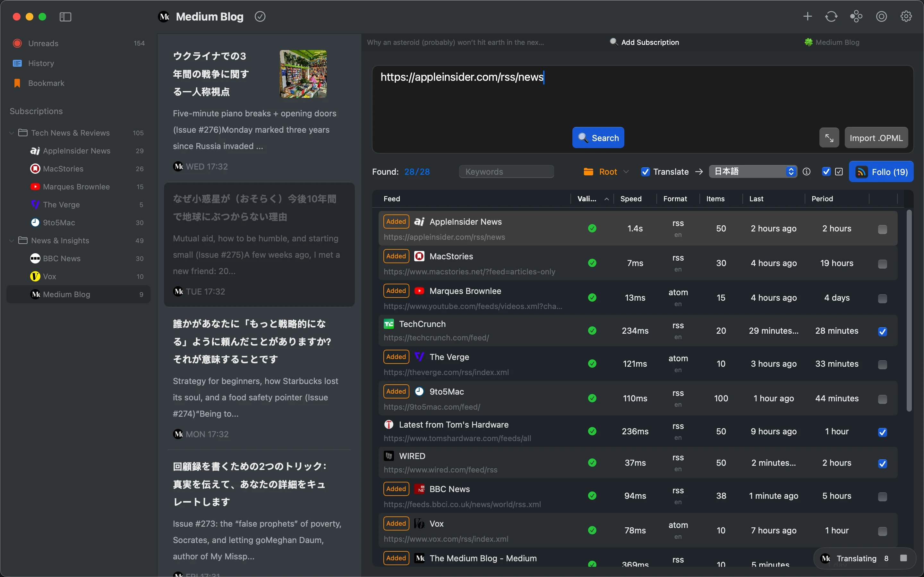Enable the BBC News feed row checkbox
The width and height of the screenshot is (924, 577).
(882, 497)
